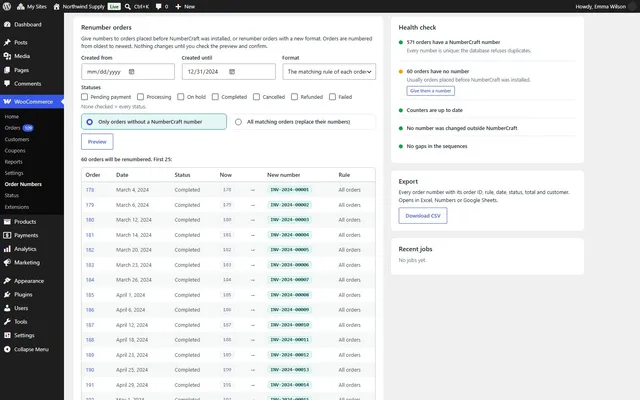This screenshot has height=400, width=640.
Task: Open the Created from calendar picker icon
Action: (131, 72)
